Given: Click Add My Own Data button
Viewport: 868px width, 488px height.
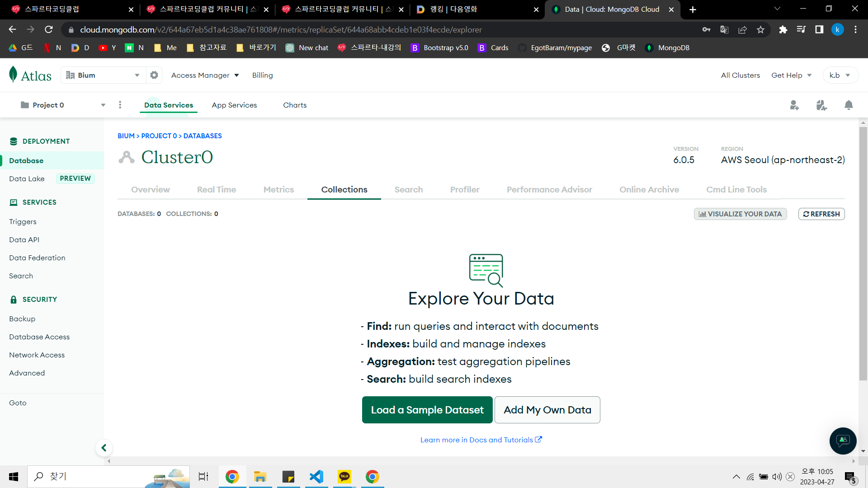Looking at the screenshot, I should pos(547,410).
